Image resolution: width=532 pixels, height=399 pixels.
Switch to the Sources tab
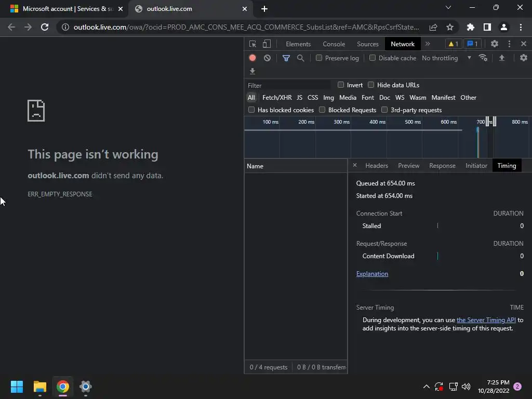[368, 44]
